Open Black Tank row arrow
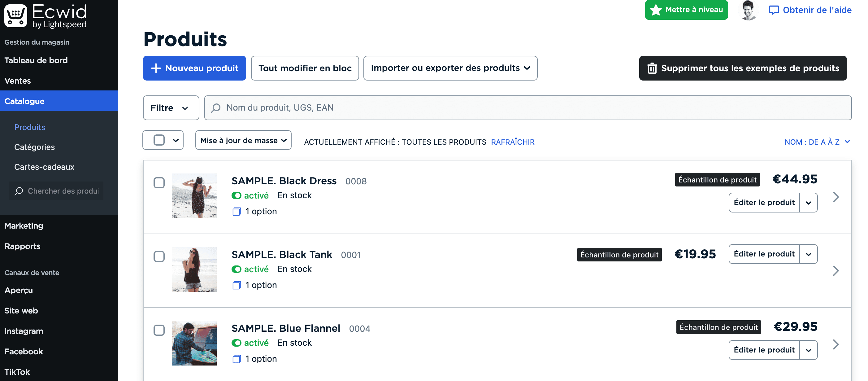The width and height of the screenshot is (868, 381). pos(836,271)
